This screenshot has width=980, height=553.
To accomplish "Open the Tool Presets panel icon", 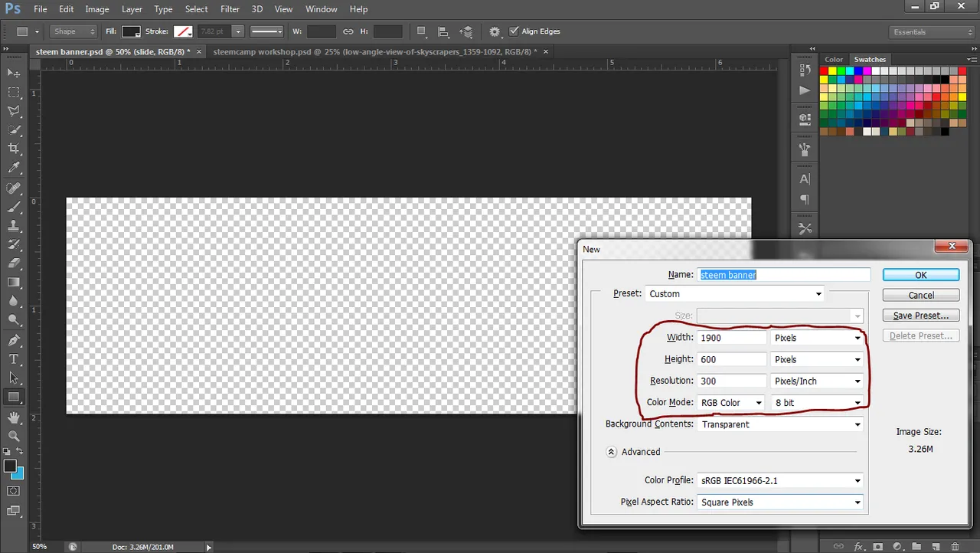I will click(x=805, y=228).
